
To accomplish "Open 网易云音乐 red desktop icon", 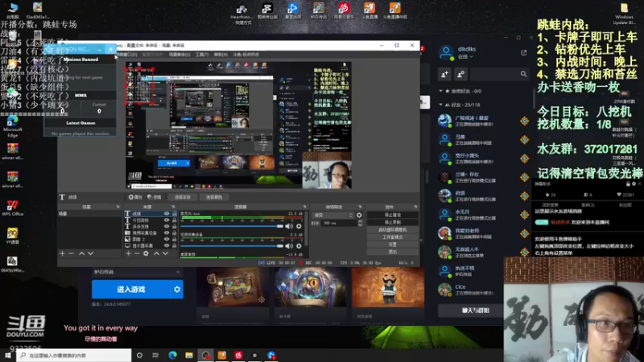I will point(344,11).
